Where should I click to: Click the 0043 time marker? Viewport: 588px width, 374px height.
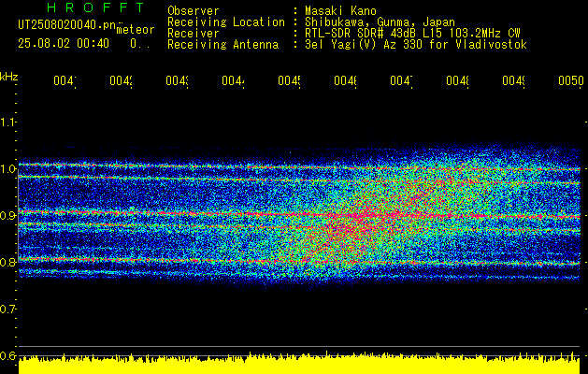click(x=177, y=80)
